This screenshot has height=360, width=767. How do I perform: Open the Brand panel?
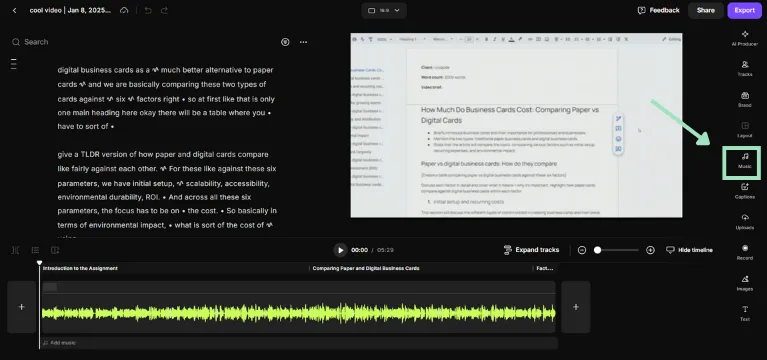[744, 99]
